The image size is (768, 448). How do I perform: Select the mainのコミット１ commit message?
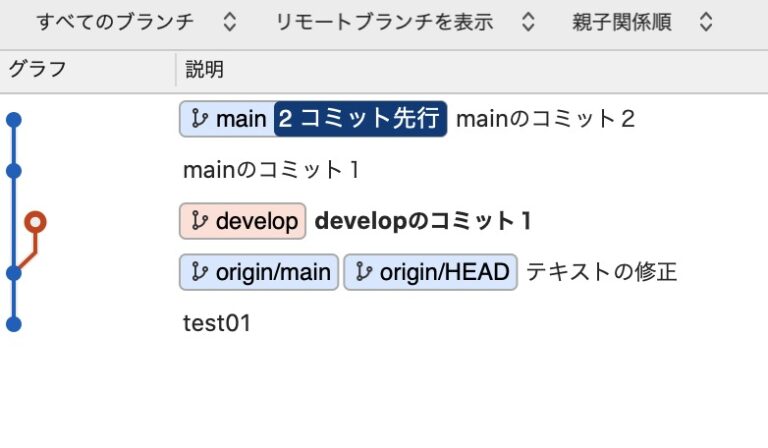point(272,170)
